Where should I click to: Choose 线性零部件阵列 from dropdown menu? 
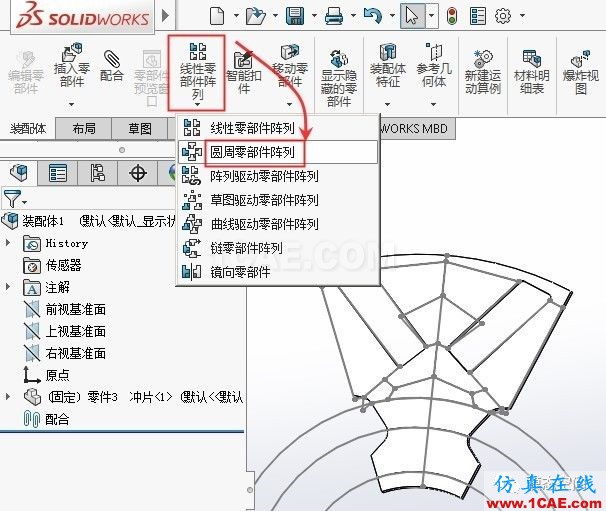(x=277, y=128)
